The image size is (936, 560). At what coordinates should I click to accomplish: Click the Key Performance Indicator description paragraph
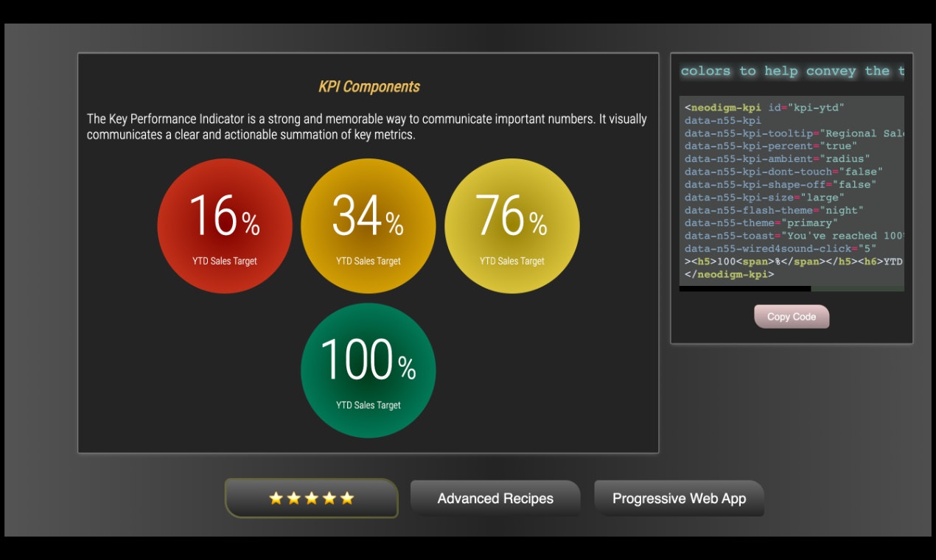pyautogui.click(x=367, y=127)
